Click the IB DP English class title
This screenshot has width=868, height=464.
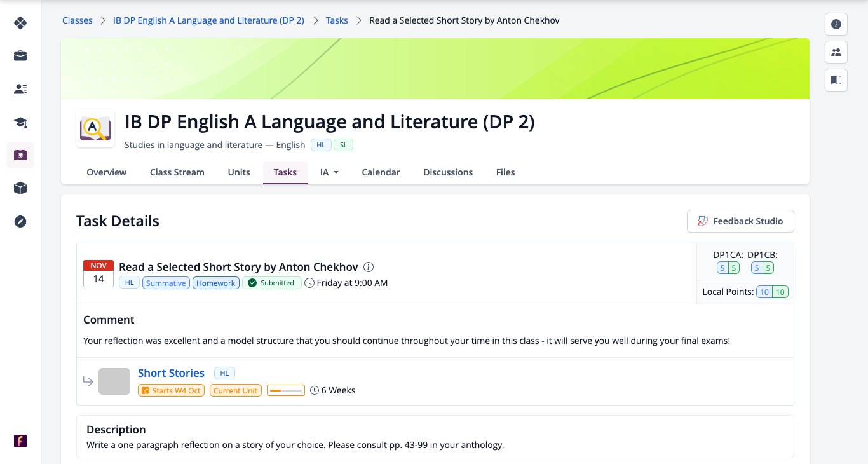(329, 121)
